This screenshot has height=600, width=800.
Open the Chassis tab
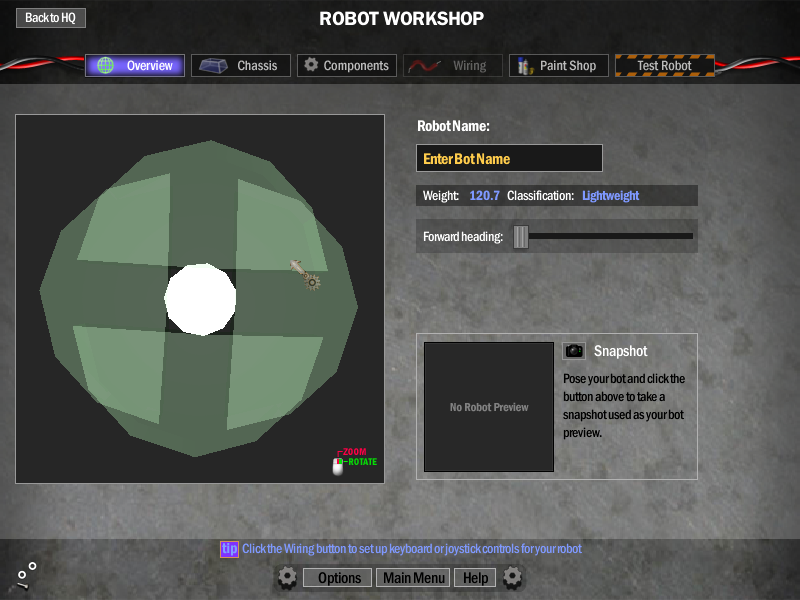pyautogui.click(x=241, y=65)
